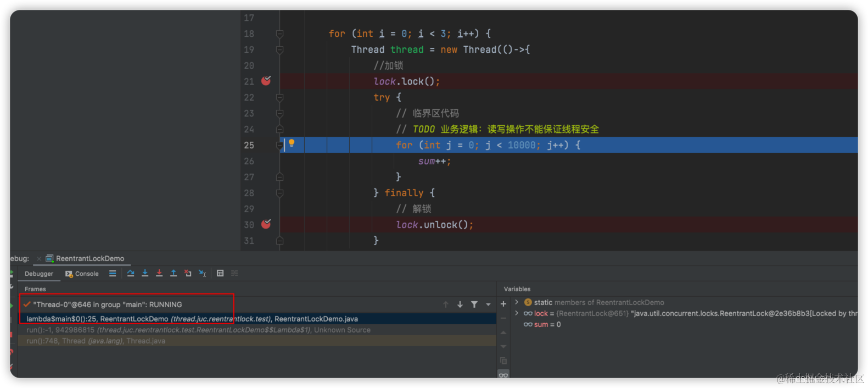This screenshot has height=388, width=868.
Task: Add new watch with plus icon
Action: pos(503,304)
